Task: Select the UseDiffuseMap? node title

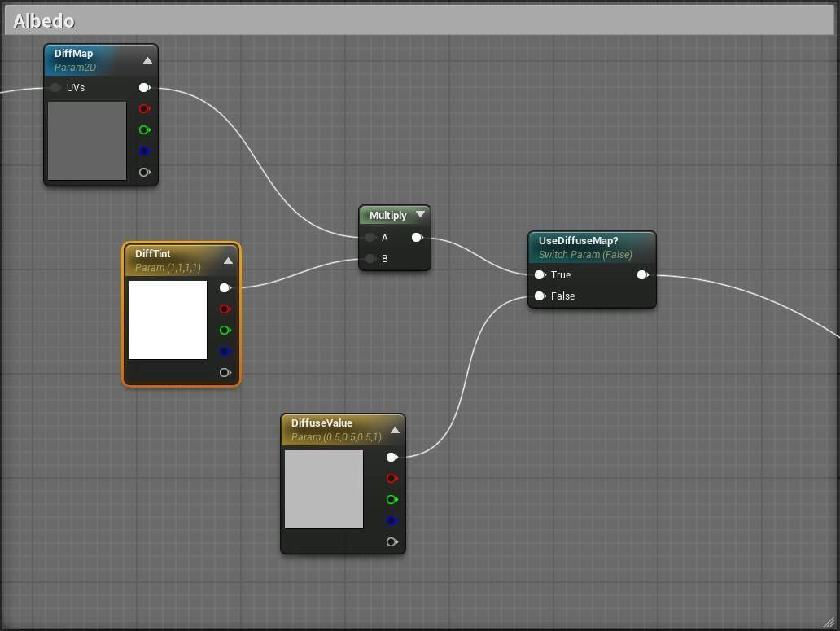Action: pyautogui.click(x=578, y=240)
